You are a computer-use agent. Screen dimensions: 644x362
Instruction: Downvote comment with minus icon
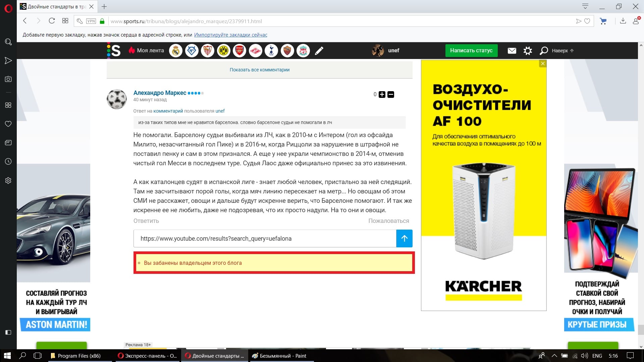(391, 95)
